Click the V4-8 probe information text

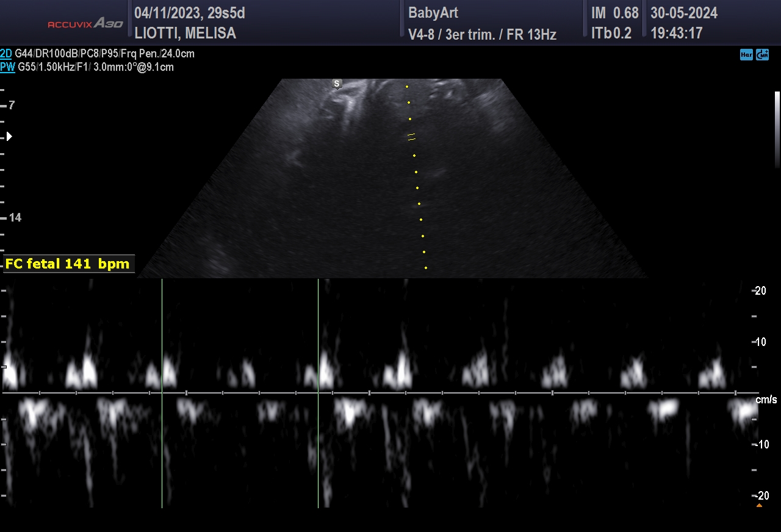[481, 35]
